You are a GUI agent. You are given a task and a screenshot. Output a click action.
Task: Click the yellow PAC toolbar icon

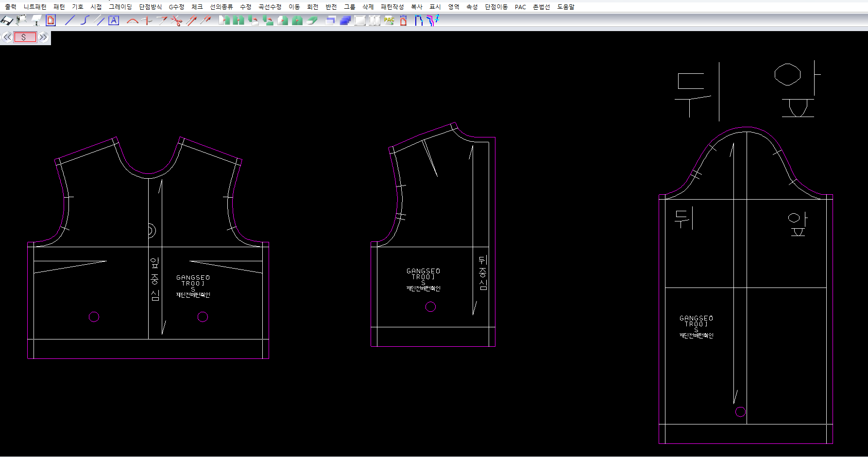pyautogui.click(x=389, y=20)
